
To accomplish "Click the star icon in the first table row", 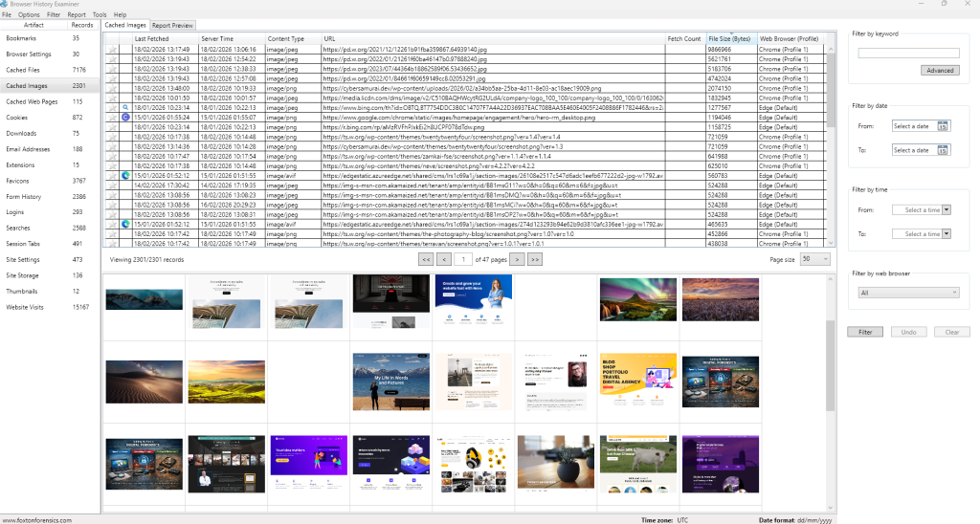I will click(x=113, y=49).
